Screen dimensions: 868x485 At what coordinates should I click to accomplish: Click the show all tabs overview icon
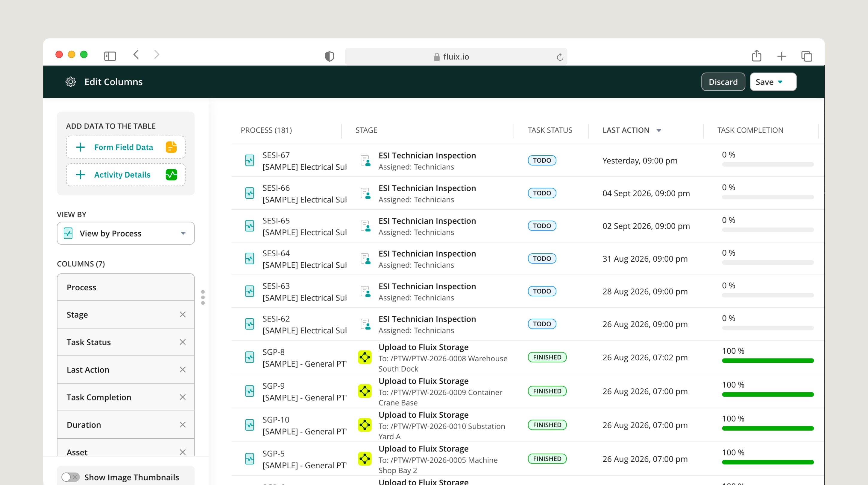click(807, 56)
